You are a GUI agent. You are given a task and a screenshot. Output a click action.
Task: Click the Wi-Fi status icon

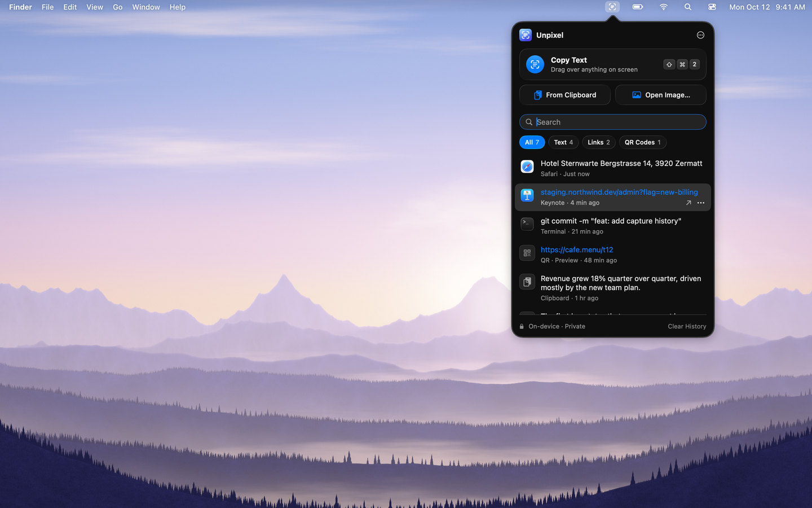(x=664, y=7)
